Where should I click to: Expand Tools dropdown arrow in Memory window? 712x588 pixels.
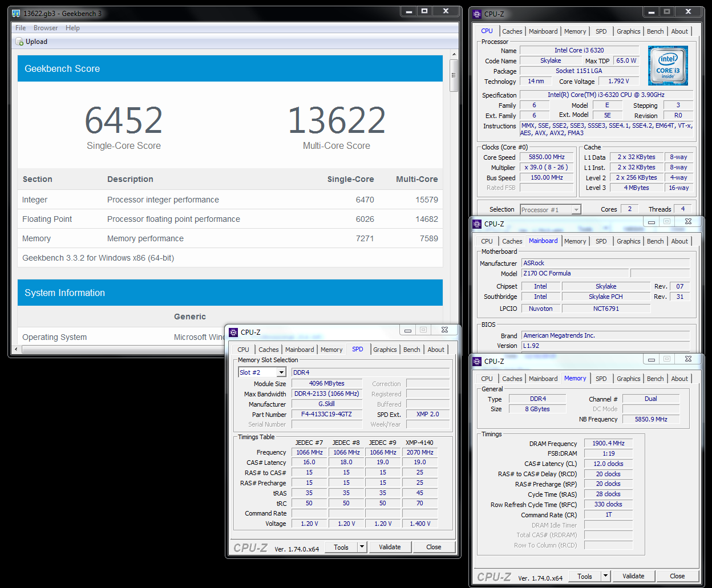(x=605, y=576)
